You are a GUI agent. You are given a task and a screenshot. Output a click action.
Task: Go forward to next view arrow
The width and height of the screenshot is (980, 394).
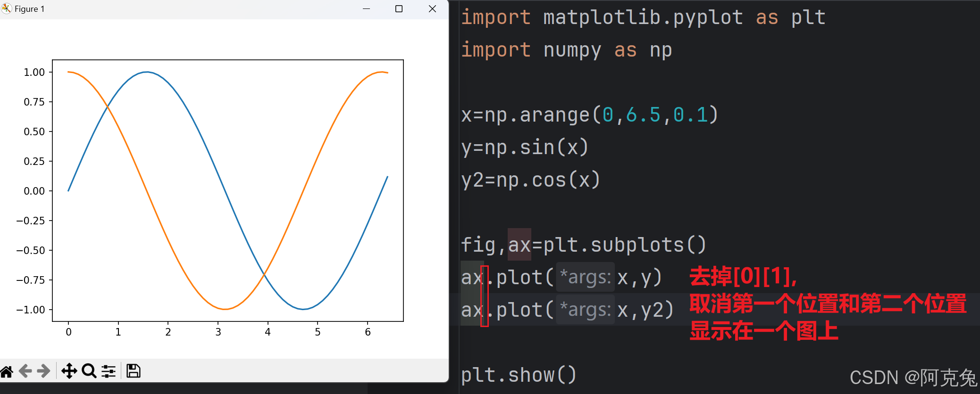pyautogui.click(x=44, y=371)
